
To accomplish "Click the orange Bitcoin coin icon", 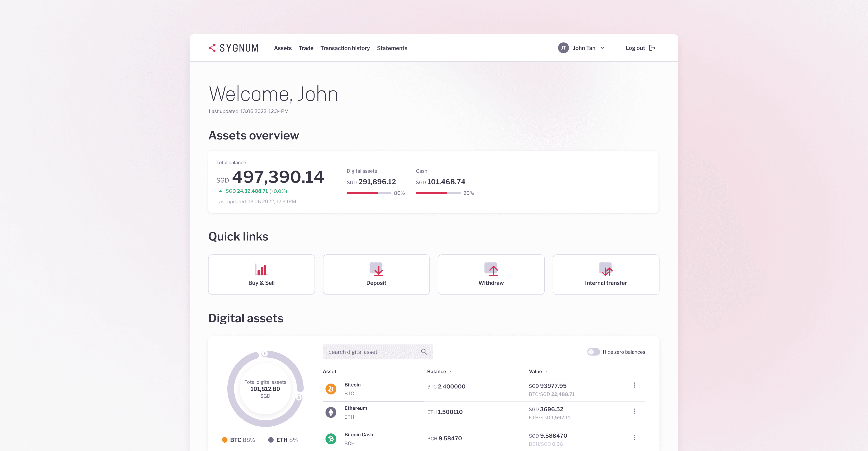I will coord(331,389).
